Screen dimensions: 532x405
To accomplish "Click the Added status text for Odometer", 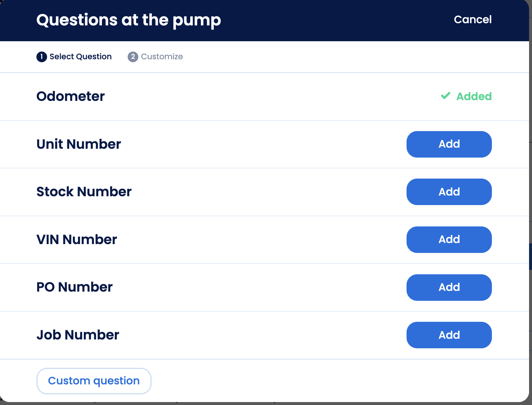I will coord(474,96).
